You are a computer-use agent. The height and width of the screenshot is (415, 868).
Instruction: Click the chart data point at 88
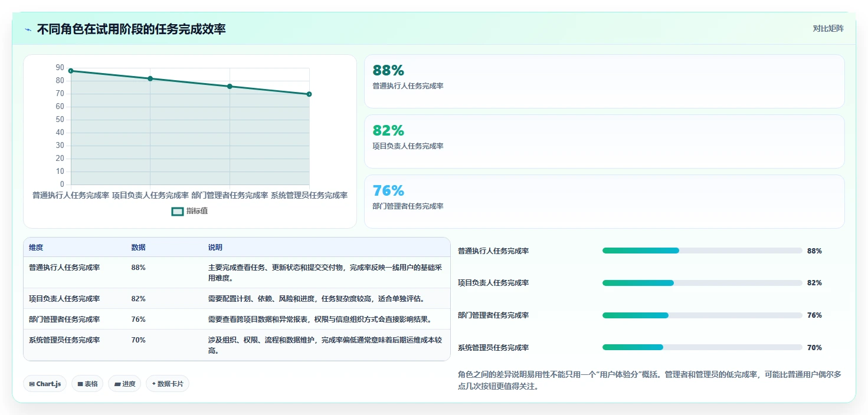tap(71, 71)
